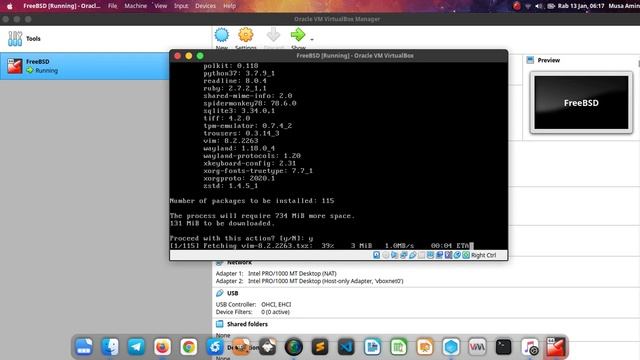Click the 'Proceed with this action?' prompt line
The height and width of the screenshot is (360, 640).
[x=242, y=238]
